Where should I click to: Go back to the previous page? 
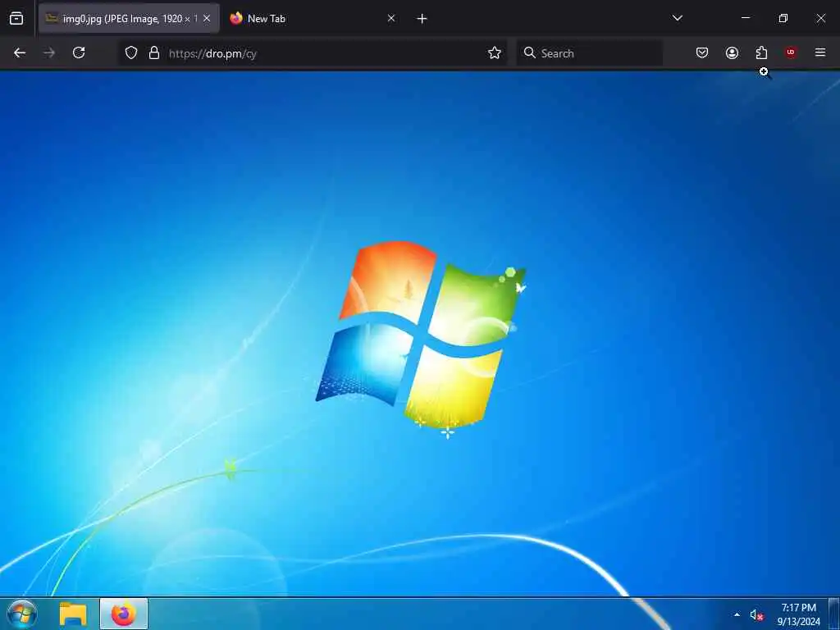[x=20, y=52]
